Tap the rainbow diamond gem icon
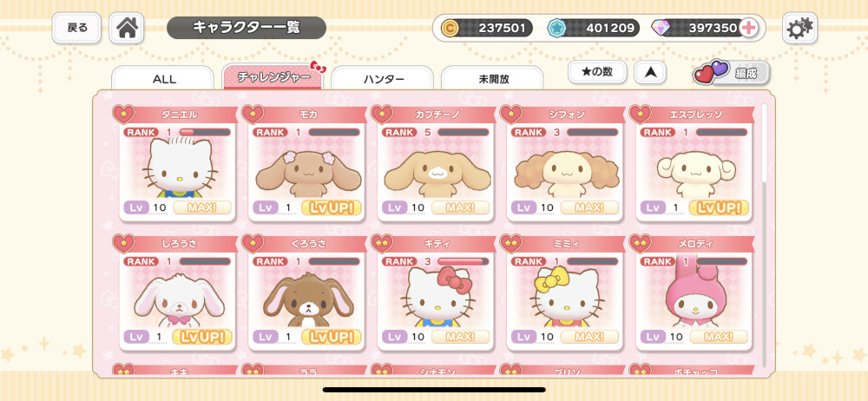 (x=661, y=28)
